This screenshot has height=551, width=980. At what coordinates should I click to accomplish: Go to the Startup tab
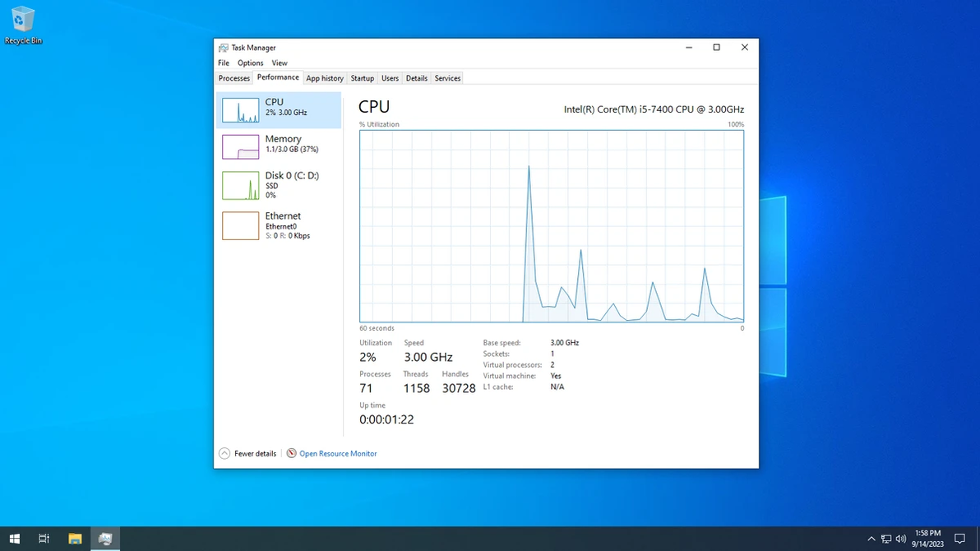coord(363,78)
